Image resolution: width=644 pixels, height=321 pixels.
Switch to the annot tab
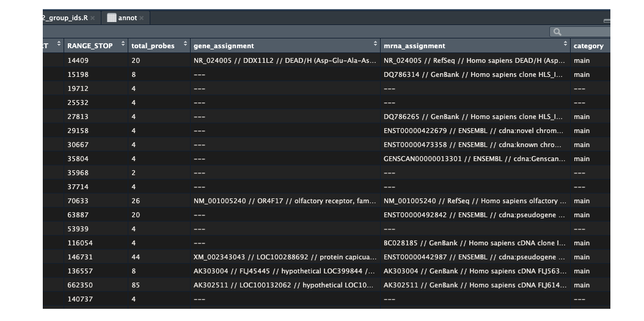127,18
